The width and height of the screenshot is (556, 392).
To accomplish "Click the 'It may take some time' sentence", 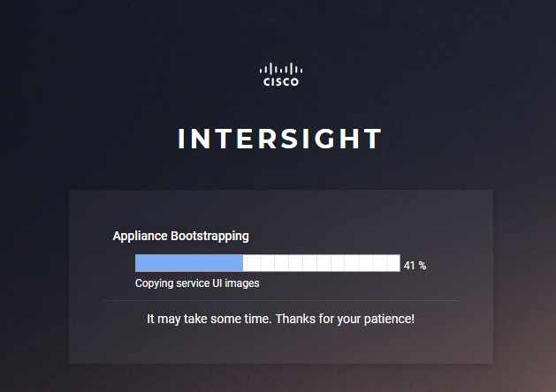I will point(209,318).
